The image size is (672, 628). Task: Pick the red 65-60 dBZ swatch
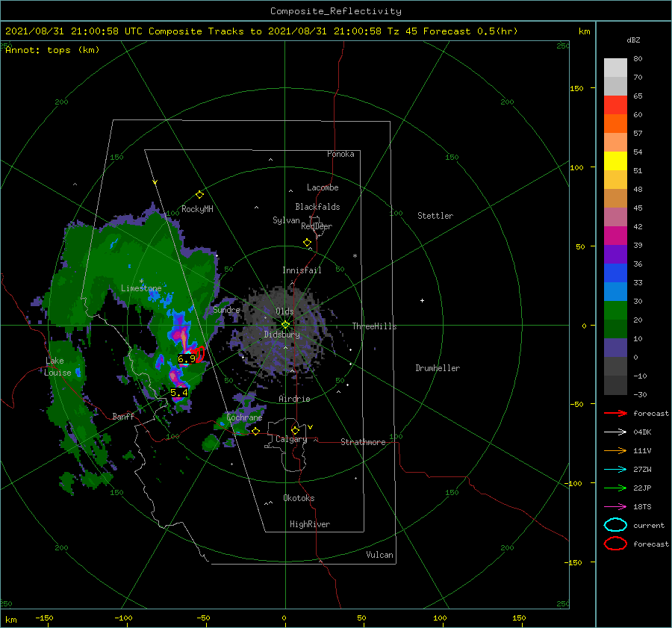tap(615, 105)
